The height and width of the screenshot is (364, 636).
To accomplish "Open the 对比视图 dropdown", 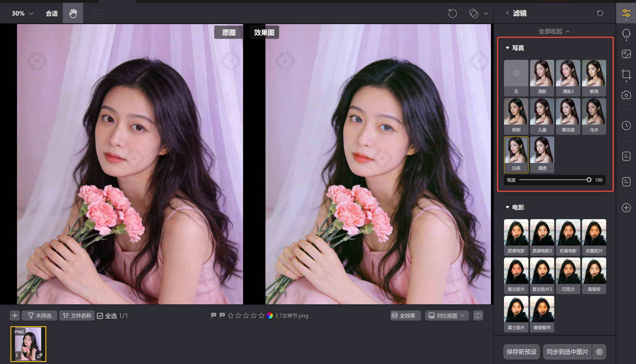I will coord(447,315).
